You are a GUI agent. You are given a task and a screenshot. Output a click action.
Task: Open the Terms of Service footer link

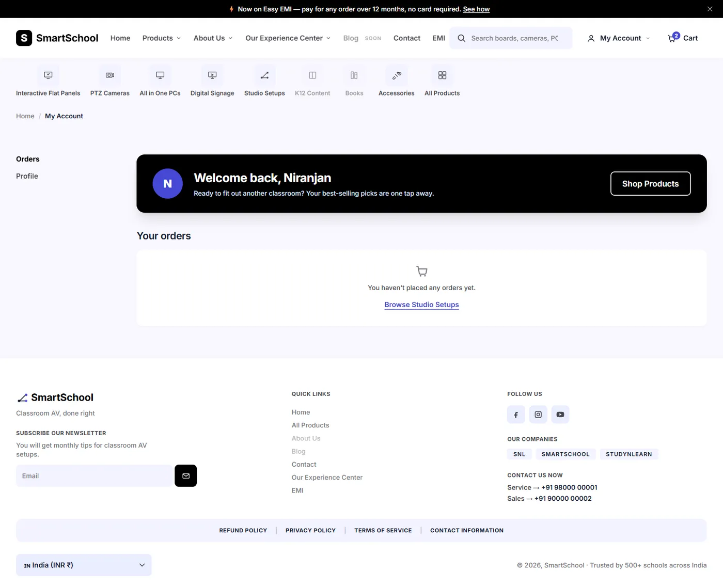pos(383,531)
